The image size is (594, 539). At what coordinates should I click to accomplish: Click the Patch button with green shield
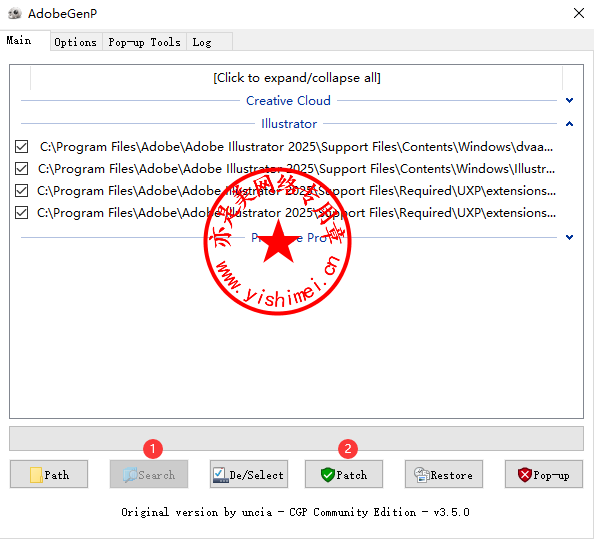click(x=344, y=474)
